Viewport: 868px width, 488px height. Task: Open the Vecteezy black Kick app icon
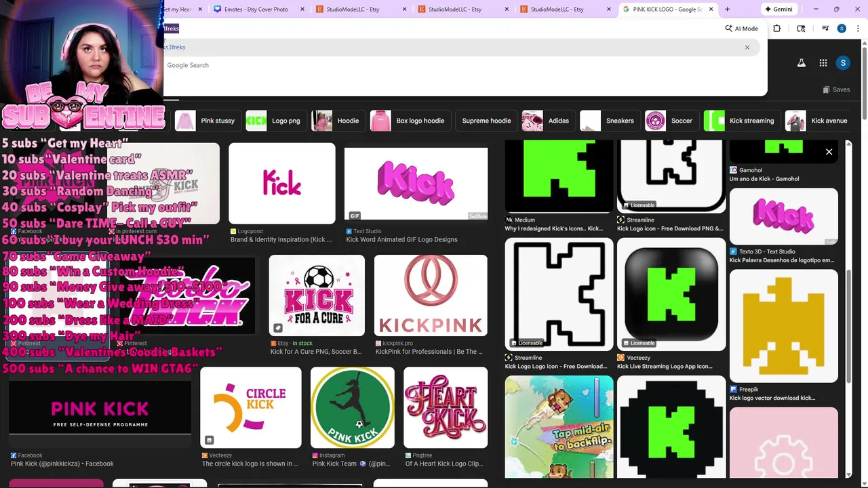(x=671, y=293)
